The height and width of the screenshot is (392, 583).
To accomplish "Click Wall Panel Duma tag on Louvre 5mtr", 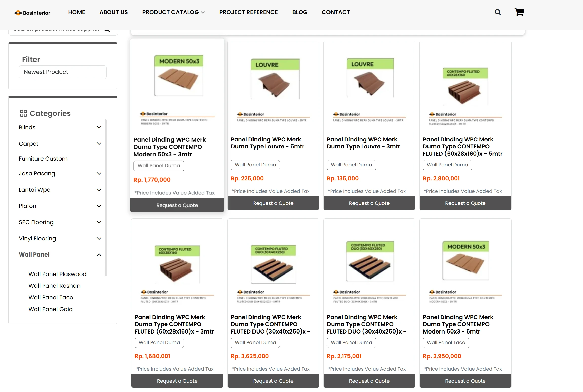I will point(255,165).
